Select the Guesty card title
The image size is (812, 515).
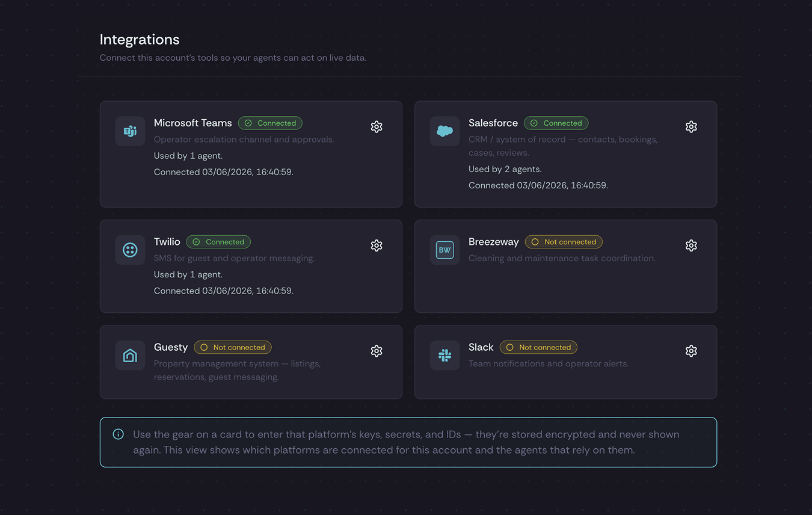coord(171,347)
